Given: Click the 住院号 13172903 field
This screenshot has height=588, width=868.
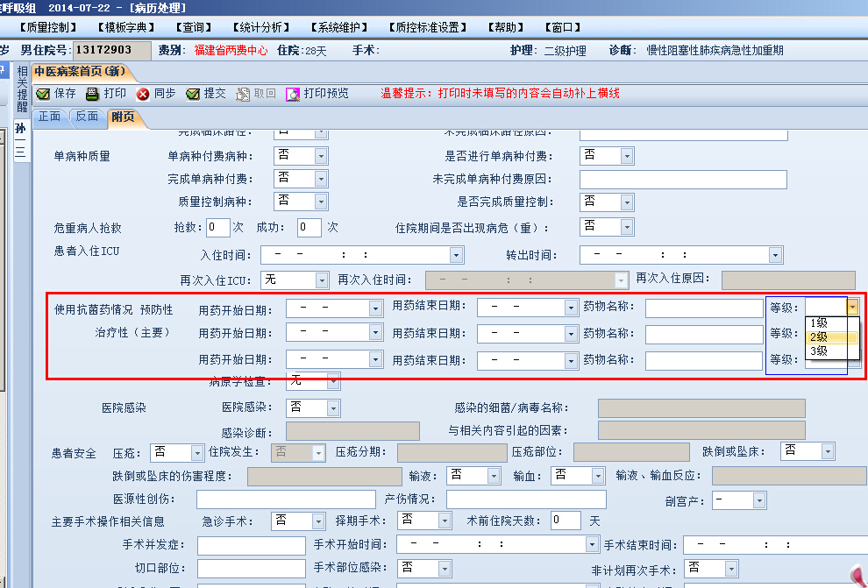Looking at the screenshot, I should click(x=112, y=50).
